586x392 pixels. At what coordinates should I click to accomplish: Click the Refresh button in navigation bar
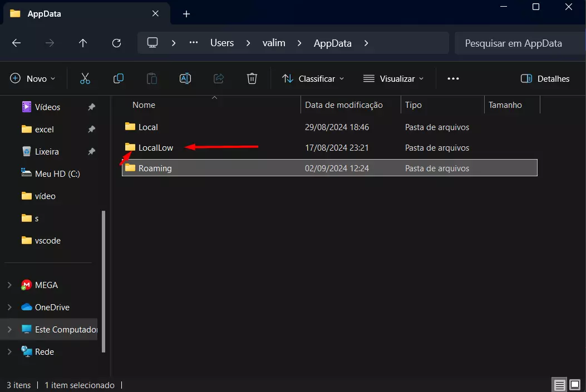point(116,43)
